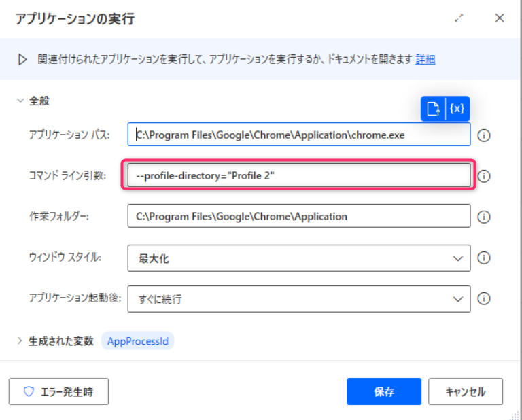
Task: Expand the dialog with the resize arrows icon
Action: pyautogui.click(x=459, y=18)
